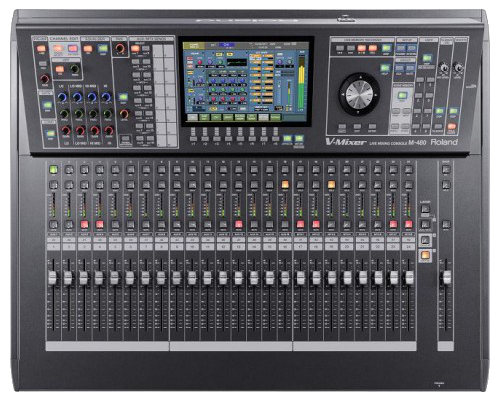Select channel 12 with its SEL button

pos(223,170)
